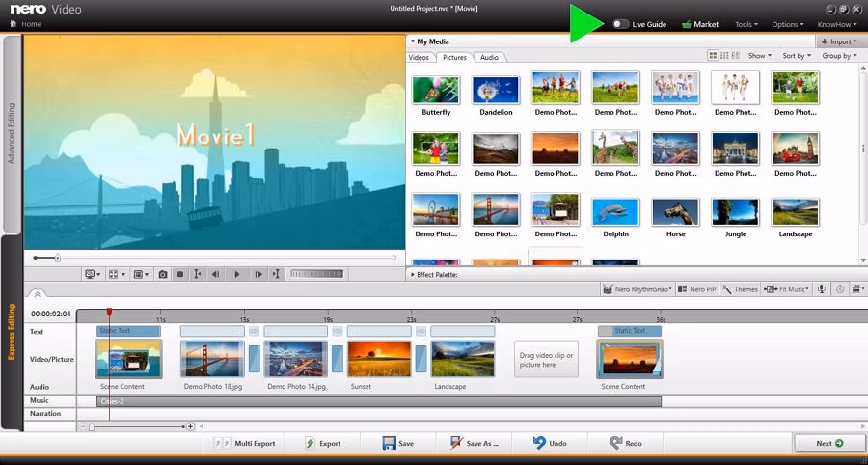
Task: Open the preview display monitor dropdown
Action: [93, 274]
